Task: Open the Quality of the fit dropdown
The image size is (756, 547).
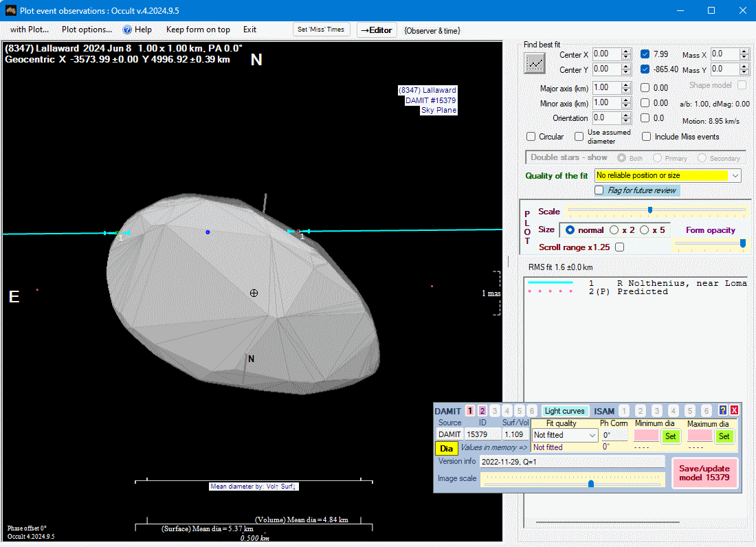Action: pyautogui.click(x=735, y=176)
